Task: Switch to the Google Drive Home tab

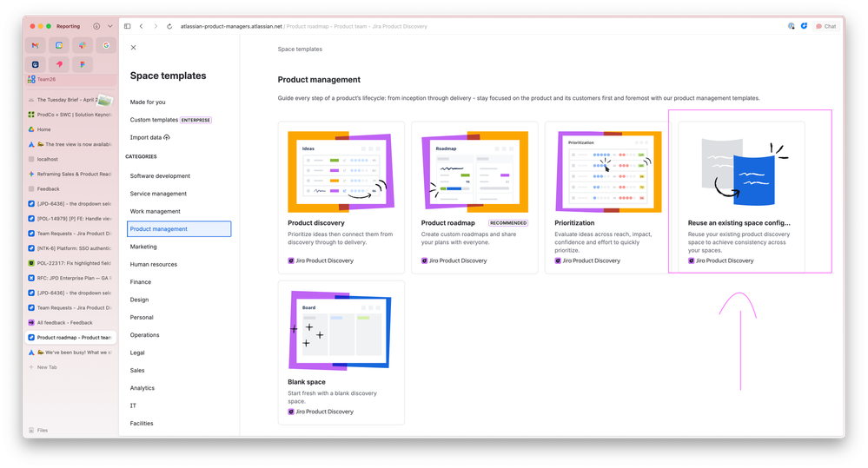Action: (71, 129)
